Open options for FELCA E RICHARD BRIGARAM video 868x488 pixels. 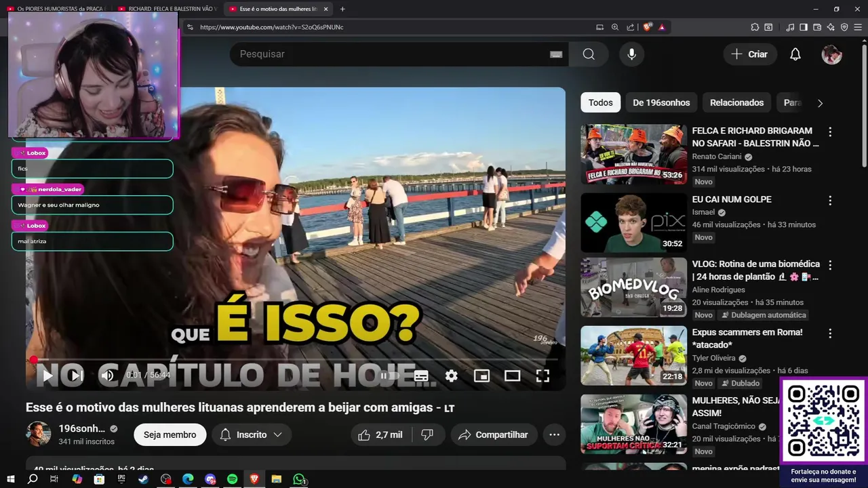click(x=830, y=132)
